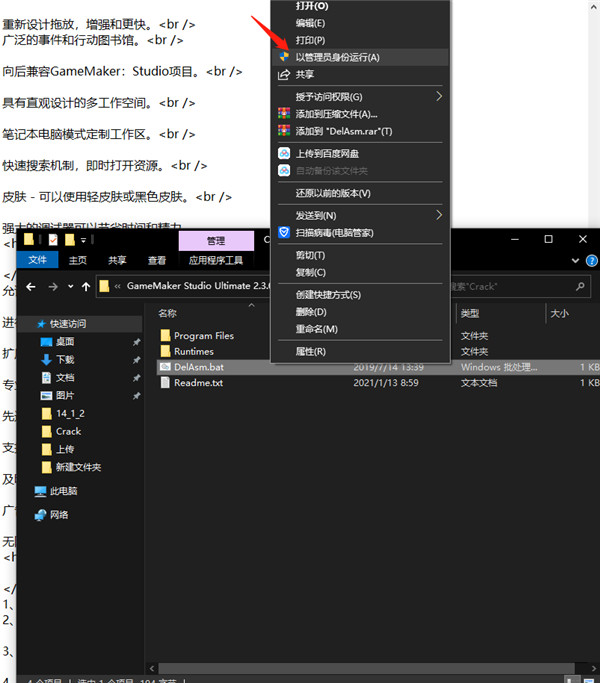Choose 删除(D) in context menu
600x683 pixels.
click(360, 312)
